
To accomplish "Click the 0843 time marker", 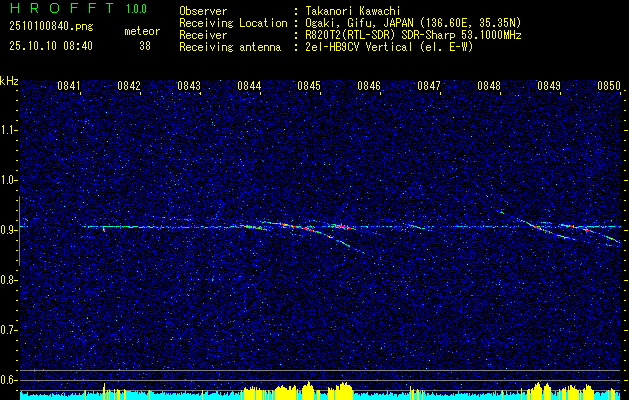I will [x=189, y=85].
